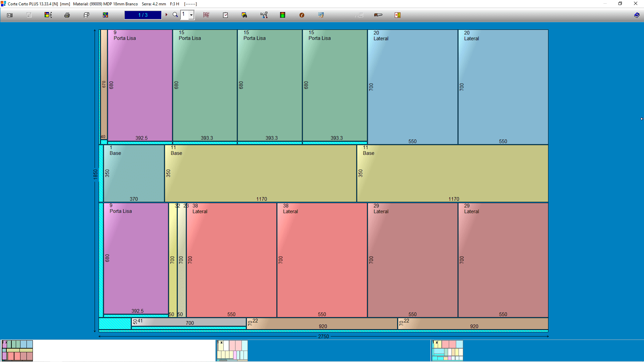The height and width of the screenshot is (362, 644).
Task: Click the 1 / 3 page indicator
Action: pos(143,15)
